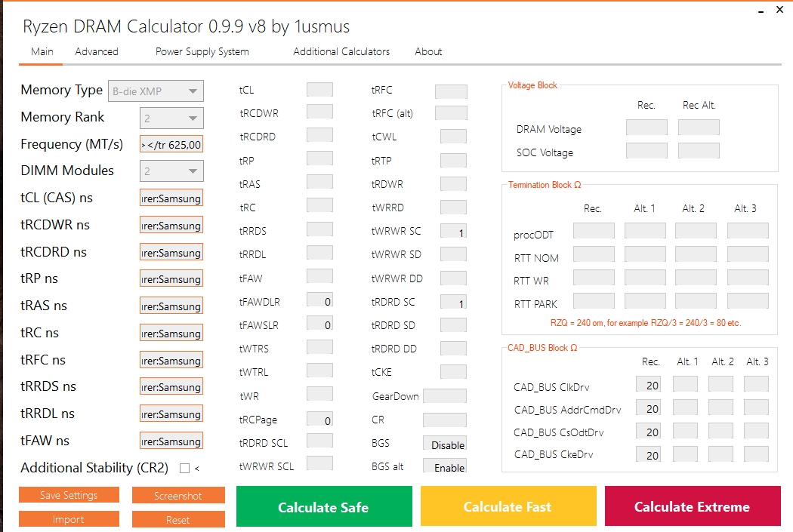Click the red Calculate Extreme button
793x532 pixels.
693,506
